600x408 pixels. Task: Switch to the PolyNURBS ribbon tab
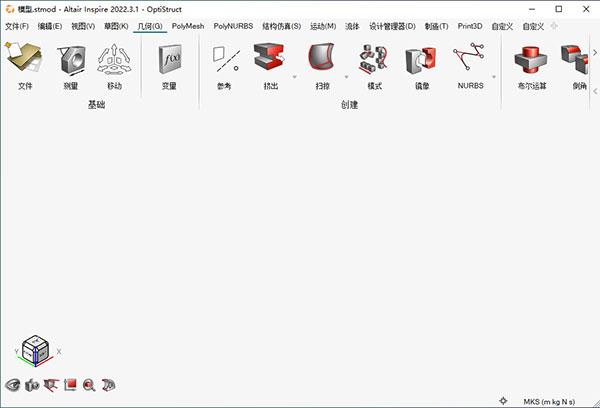(235, 25)
